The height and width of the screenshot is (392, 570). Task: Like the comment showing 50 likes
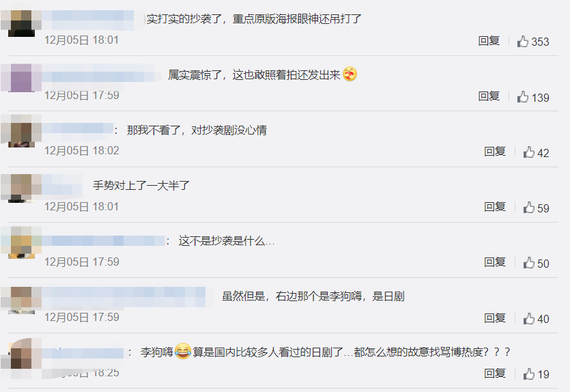pos(529,263)
